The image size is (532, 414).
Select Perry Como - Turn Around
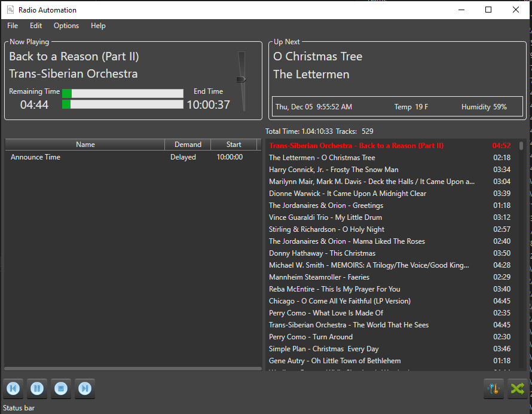pos(390,337)
